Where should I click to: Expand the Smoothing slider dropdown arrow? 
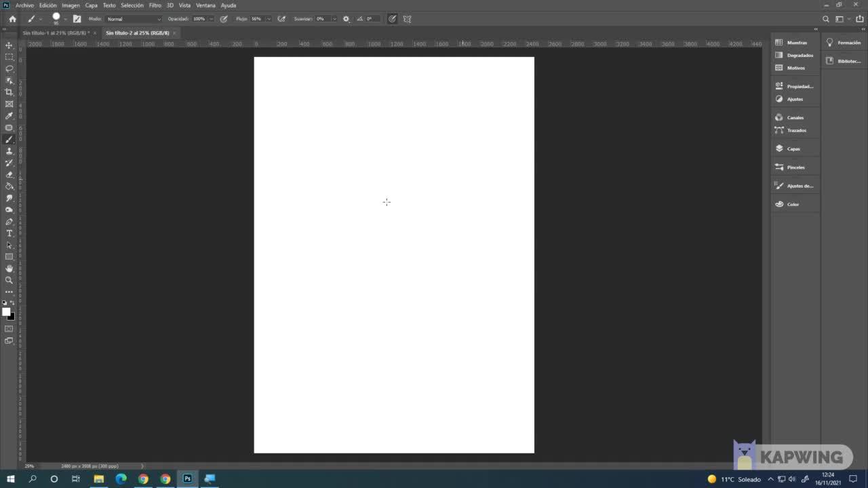pos(334,19)
